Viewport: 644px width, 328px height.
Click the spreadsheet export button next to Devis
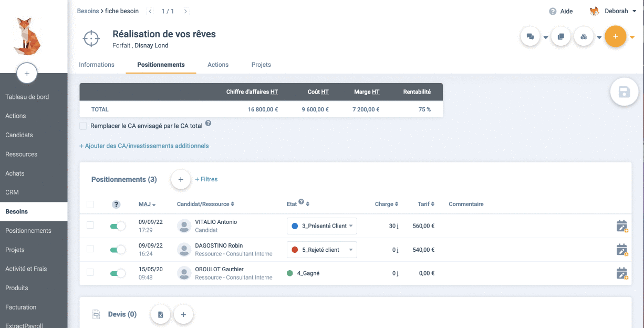(x=161, y=314)
